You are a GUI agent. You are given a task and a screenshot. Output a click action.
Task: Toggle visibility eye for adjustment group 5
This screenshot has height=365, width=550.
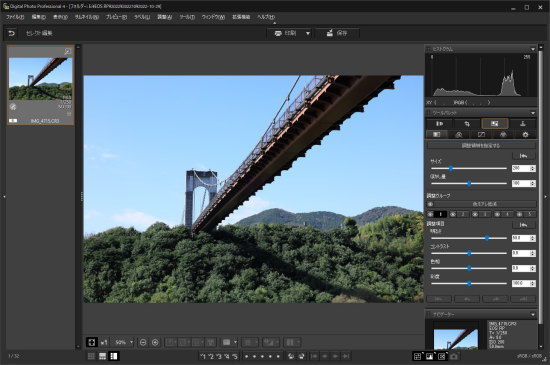tap(519, 214)
